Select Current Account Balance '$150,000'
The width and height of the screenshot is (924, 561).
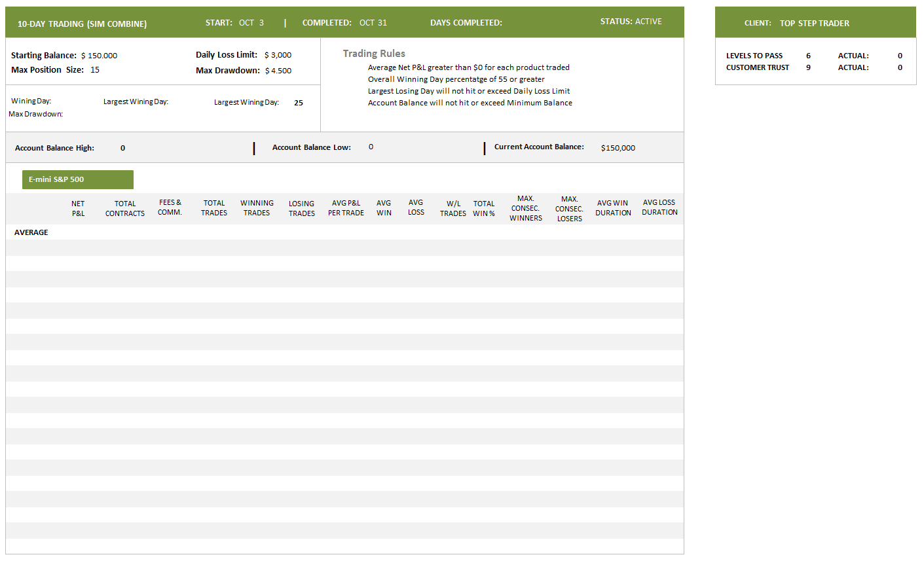618,148
